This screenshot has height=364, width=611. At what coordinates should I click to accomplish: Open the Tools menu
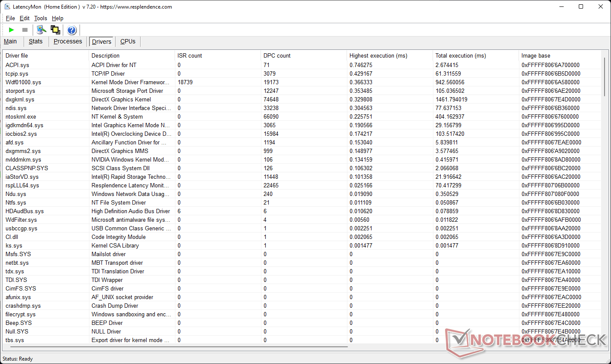[40, 18]
